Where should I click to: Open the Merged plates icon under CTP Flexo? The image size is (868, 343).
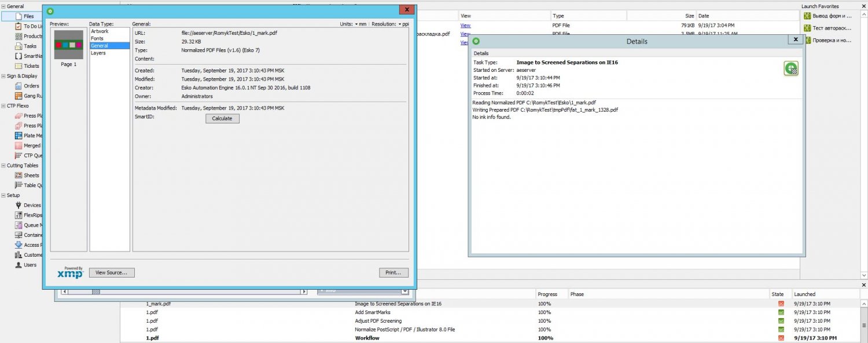coord(19,145)
